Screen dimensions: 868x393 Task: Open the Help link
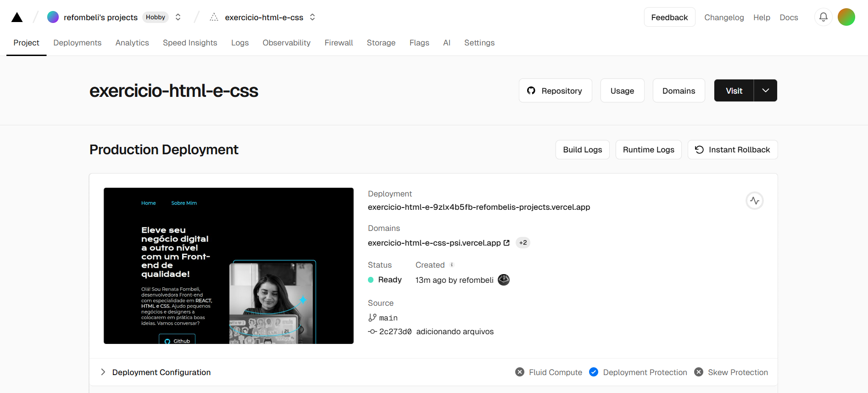pos(762,17)
